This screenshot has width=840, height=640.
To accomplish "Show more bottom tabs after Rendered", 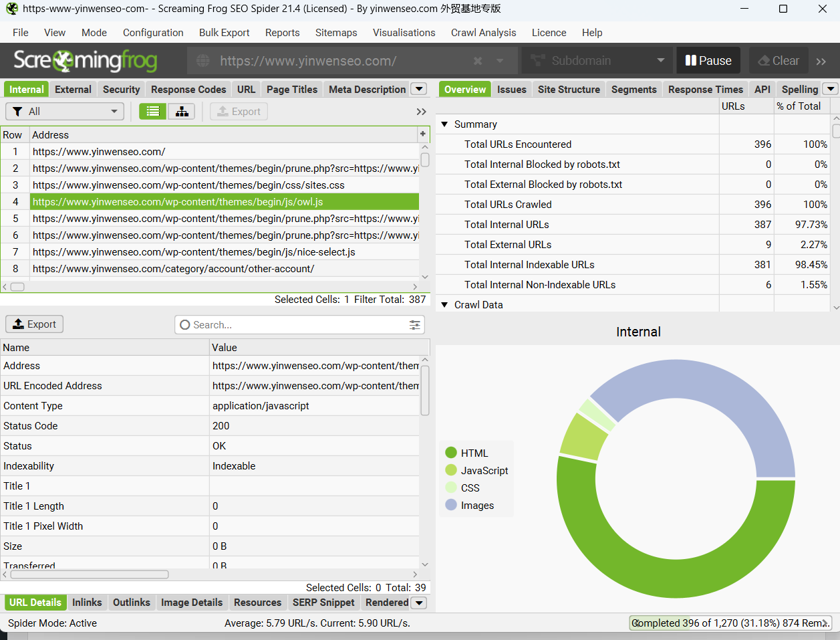I will click(419, 603).
